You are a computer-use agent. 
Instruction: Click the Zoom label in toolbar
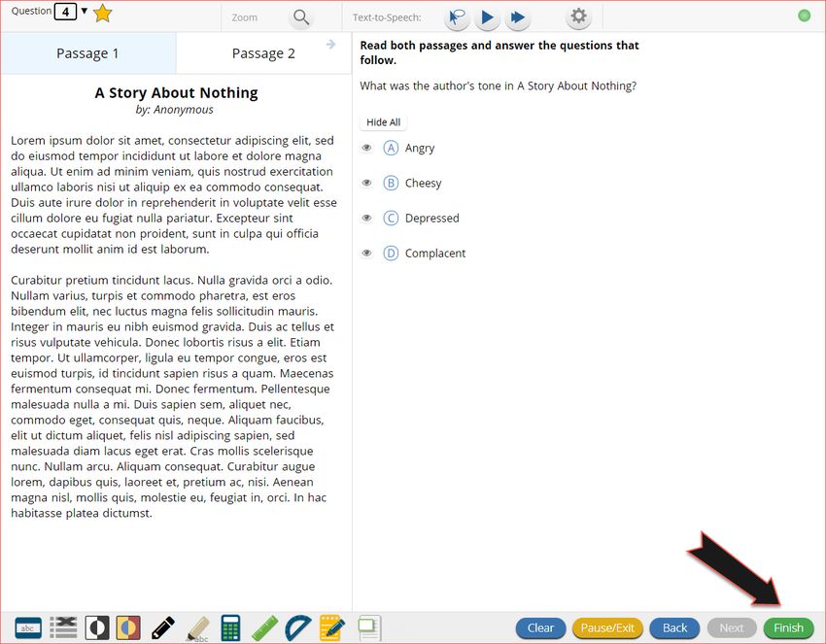point(245,17)
